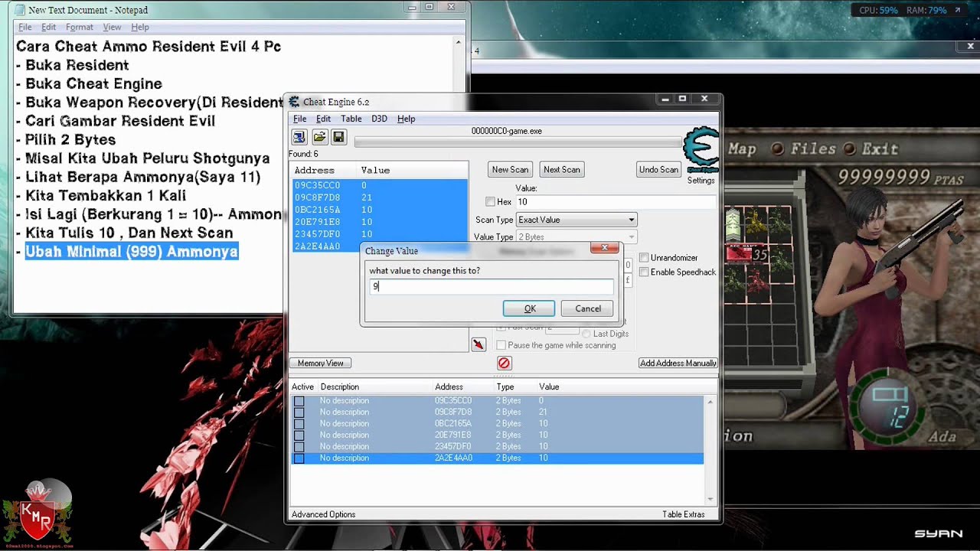
Task: Click the Undo Scan button
Action: [658, 170]
